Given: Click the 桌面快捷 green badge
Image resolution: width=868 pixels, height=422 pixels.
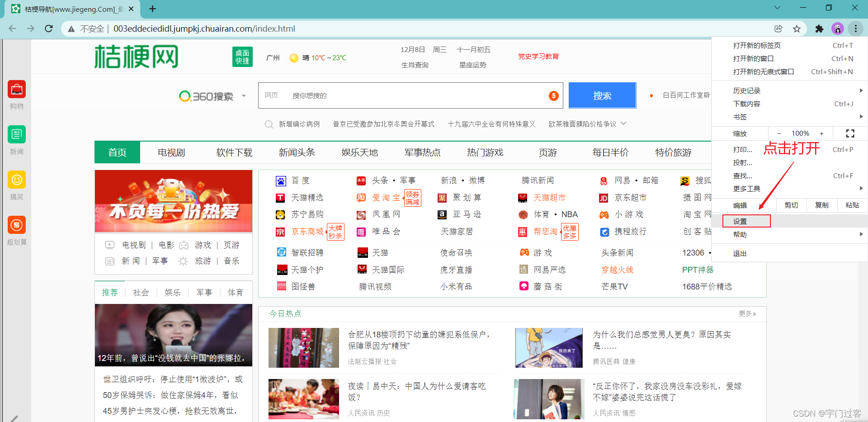Looking at the screenshot, I should [242, 57].
